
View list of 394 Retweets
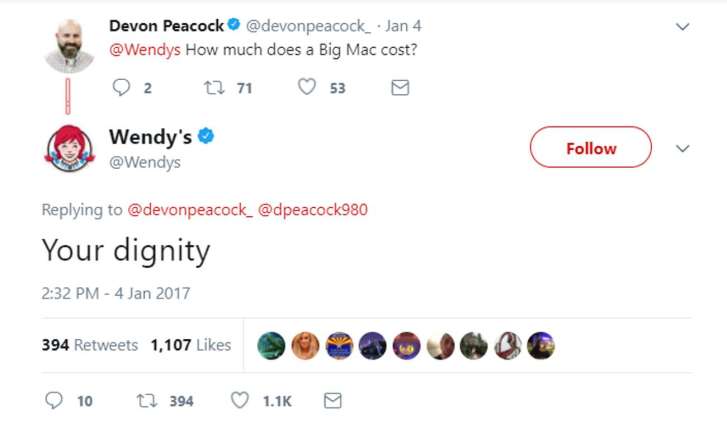(x=90, y=345)
